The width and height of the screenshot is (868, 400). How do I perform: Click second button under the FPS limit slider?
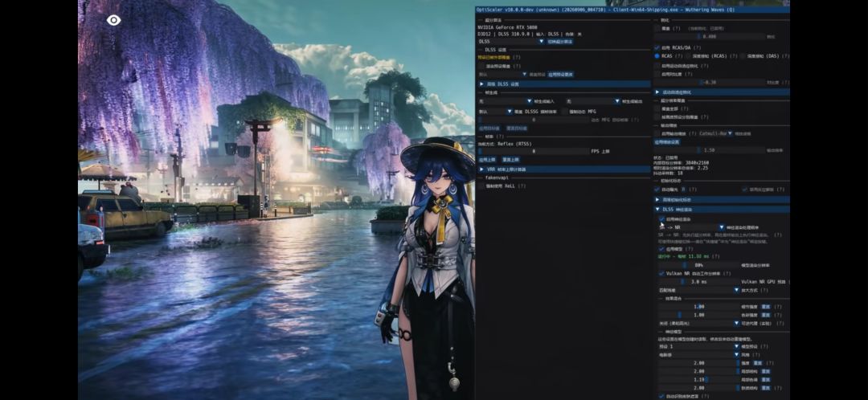(510, 159)
